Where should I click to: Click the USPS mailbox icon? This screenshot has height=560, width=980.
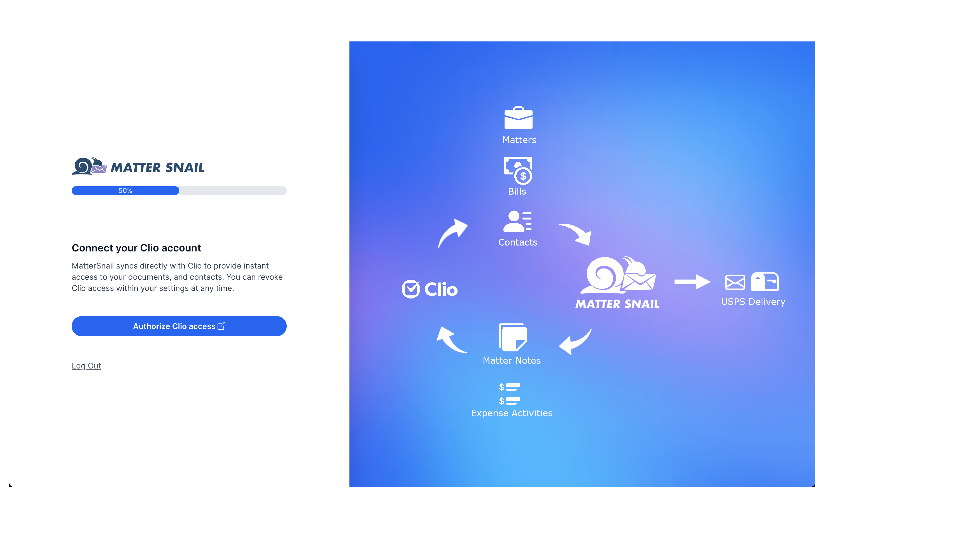pyautogui.click(x=765, y=281)
